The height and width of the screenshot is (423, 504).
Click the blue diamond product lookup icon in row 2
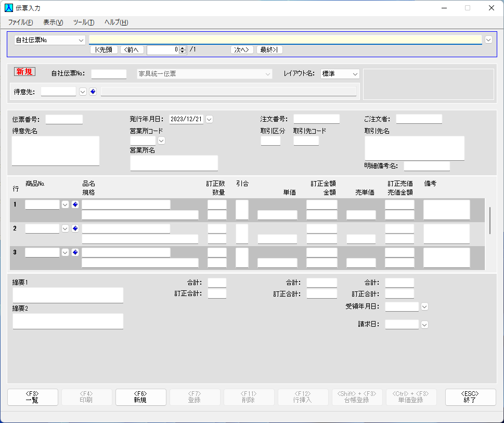pos(75,228)
